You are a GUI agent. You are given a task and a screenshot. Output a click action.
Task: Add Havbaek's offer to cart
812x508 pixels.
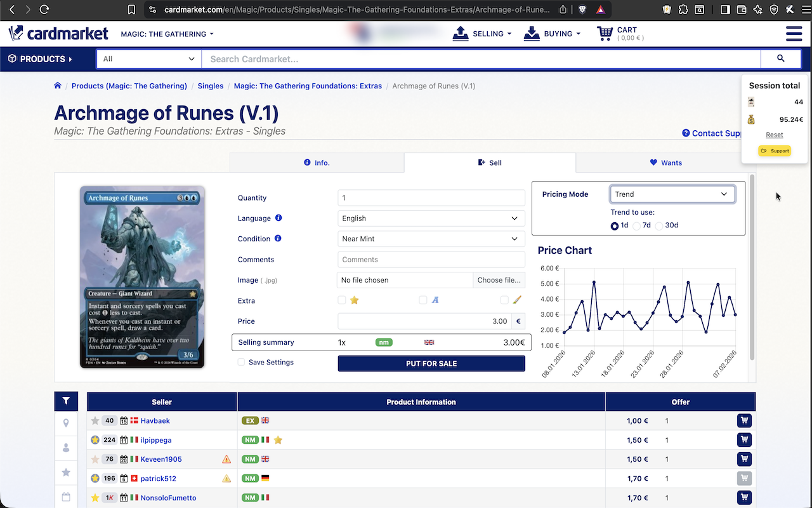[x=743, y=420]
